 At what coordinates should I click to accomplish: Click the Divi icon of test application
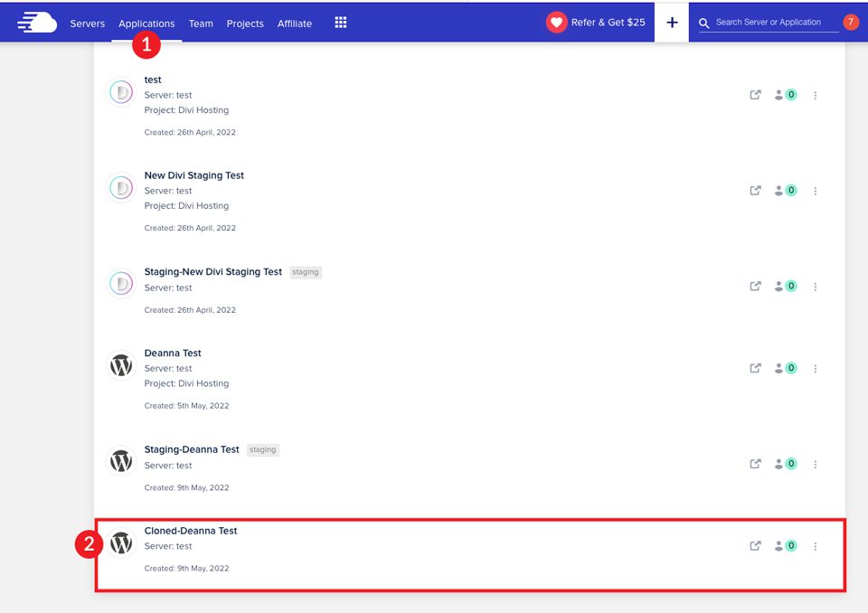click(121, 91)
